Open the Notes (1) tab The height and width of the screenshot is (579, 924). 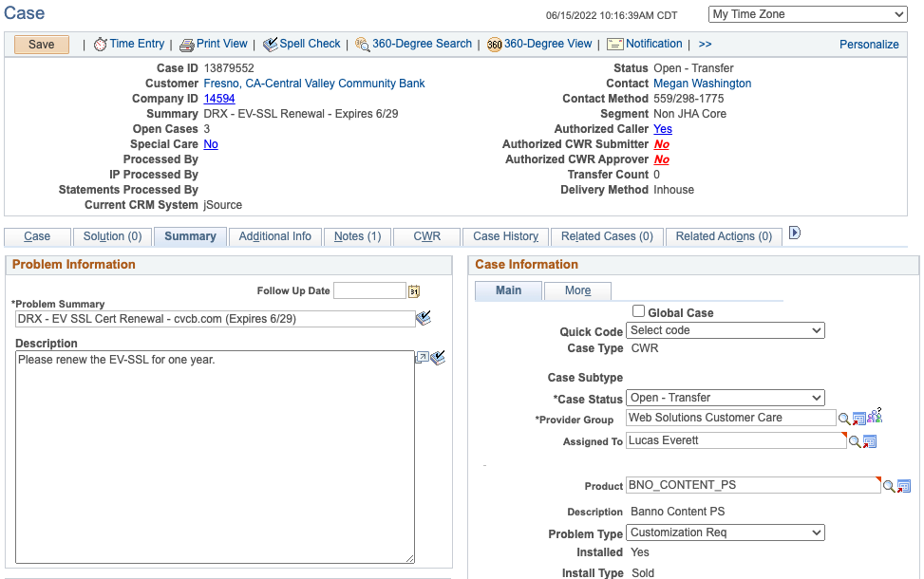click(357, 236)
